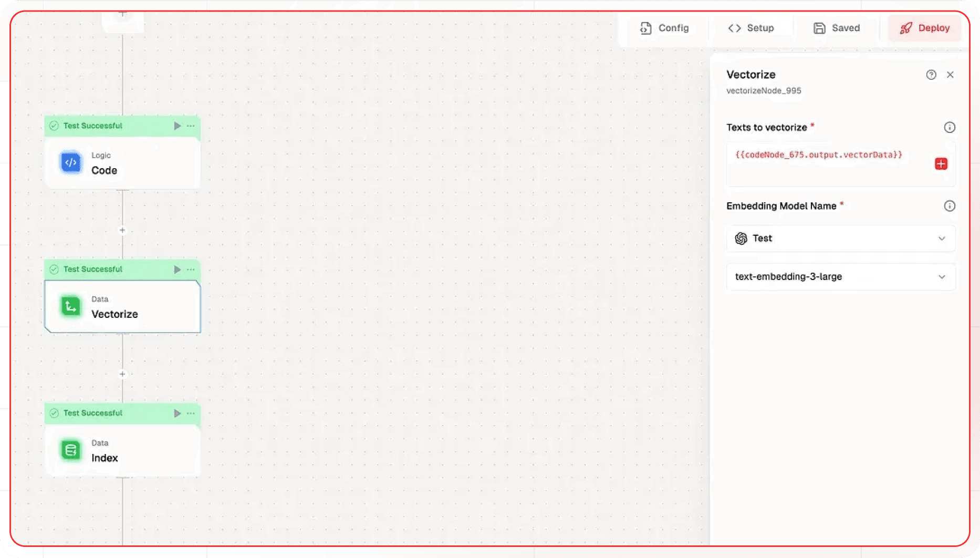Viewport: 980px width, 558px height.
Task: Run the Index node test play icon
Action: (x=178, y=413)
